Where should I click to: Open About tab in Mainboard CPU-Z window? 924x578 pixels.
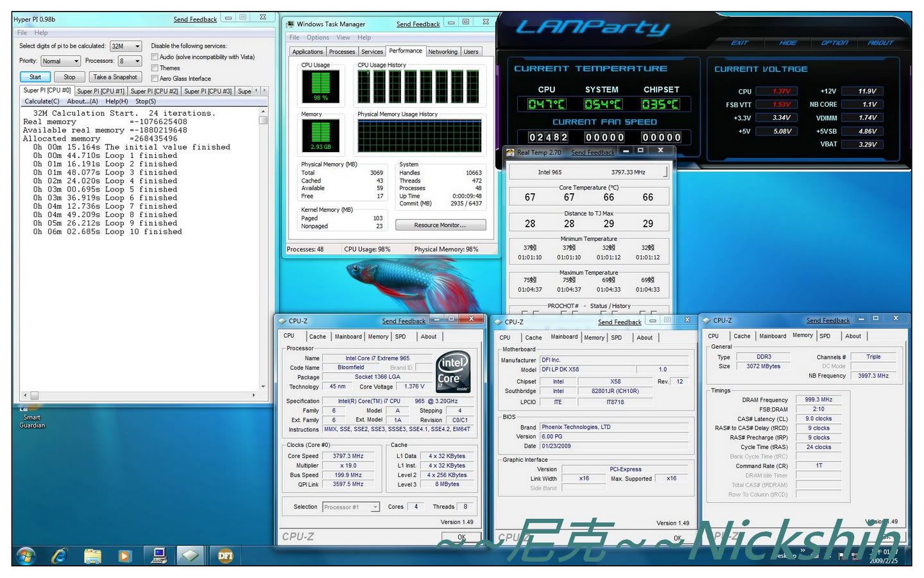click(644, 338)
